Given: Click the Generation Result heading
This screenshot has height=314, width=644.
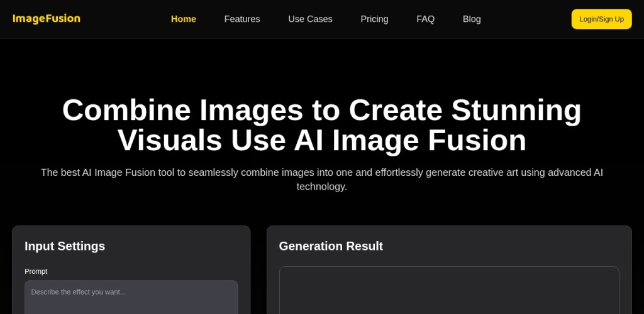Looking at the screenshot, I should click(331, 246).
